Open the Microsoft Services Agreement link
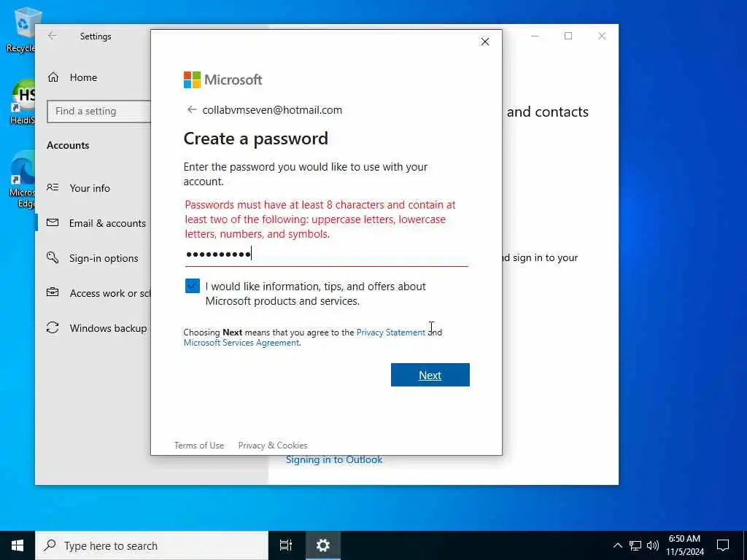Screen dimensions: 747x560 point(241,343)
